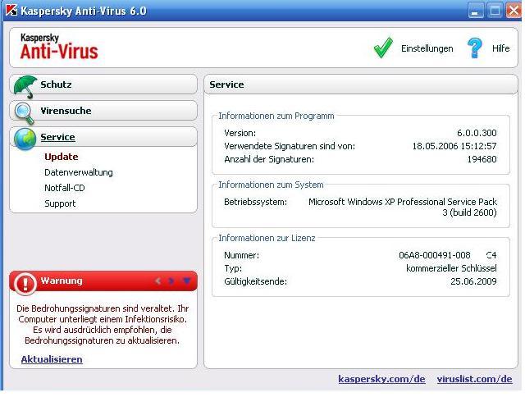Collapse the Warnung panel with down arrow

pos(187,281)
